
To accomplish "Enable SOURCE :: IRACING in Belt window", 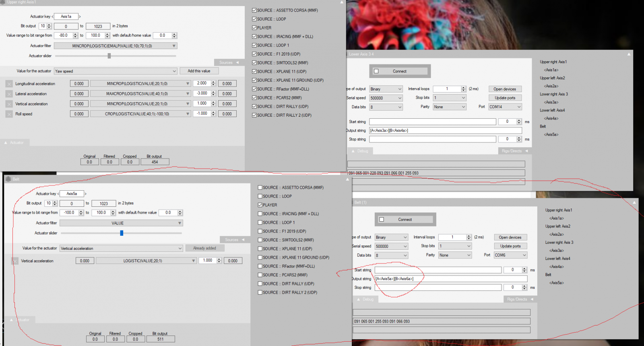I will (x=260, y=214).
